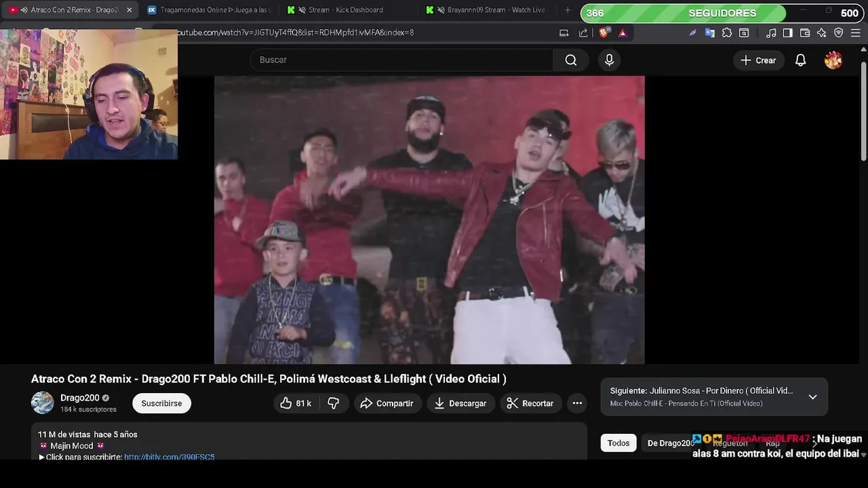The width and height of the screenshot is (868, 488).
Task: Click 11 M de vistas text
Action: coord(64,434)
